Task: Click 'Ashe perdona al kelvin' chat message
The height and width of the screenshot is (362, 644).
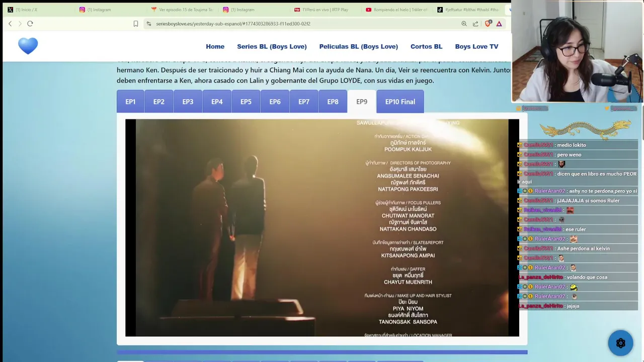Action: tap(583, 248)
